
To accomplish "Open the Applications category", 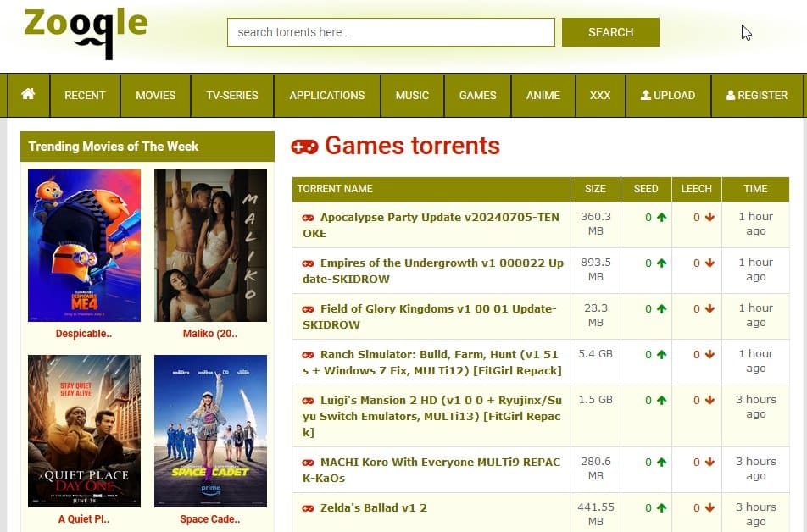I will (x=327, y=95).
